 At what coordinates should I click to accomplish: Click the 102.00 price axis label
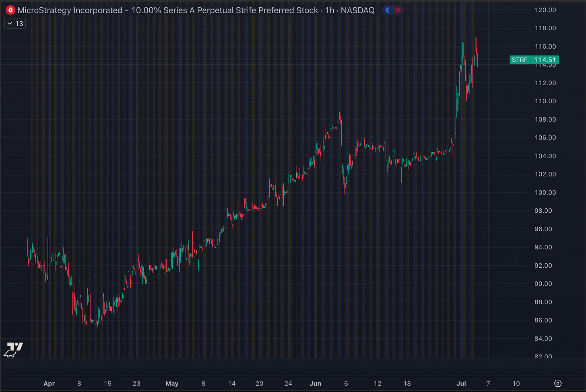pos(545,174)
